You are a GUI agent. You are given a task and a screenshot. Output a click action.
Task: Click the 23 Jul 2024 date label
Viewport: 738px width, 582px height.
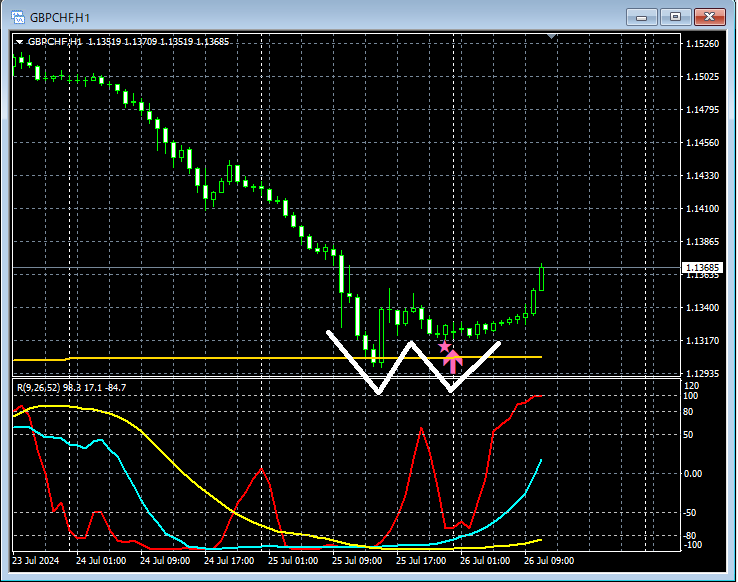(x=37, y=561)
